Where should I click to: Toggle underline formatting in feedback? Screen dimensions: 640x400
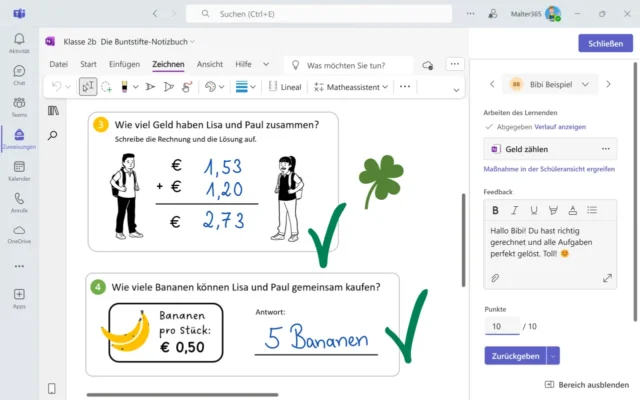[x=533, y=210]
